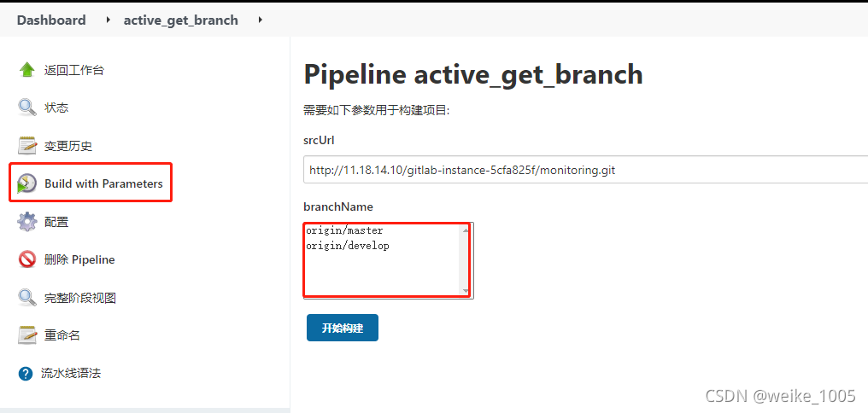This screenshot has width=868, height=413.
Task: Open the 重命名 sidebar link
Action: pos(62,335)
